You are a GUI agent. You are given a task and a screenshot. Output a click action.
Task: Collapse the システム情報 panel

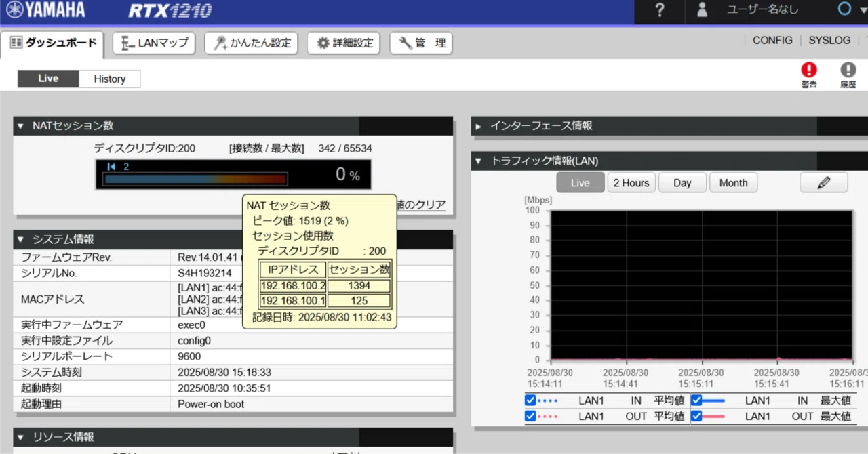tap(20, 239)
